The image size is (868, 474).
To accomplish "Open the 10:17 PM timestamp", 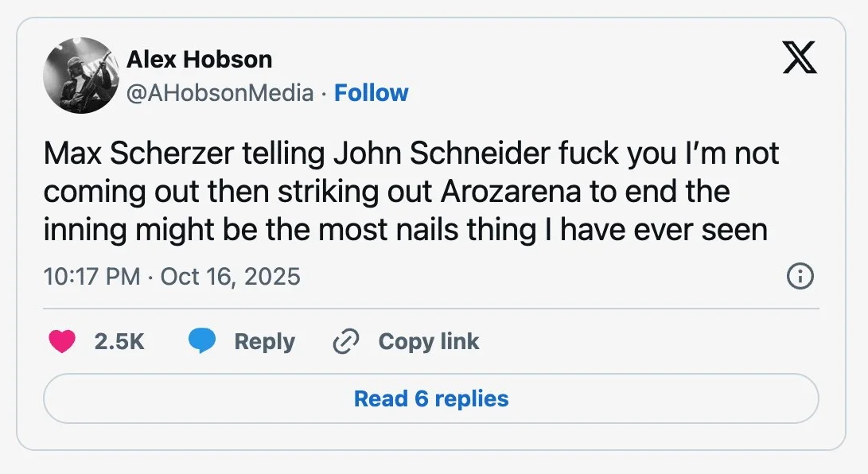I will tap(92, 277).
